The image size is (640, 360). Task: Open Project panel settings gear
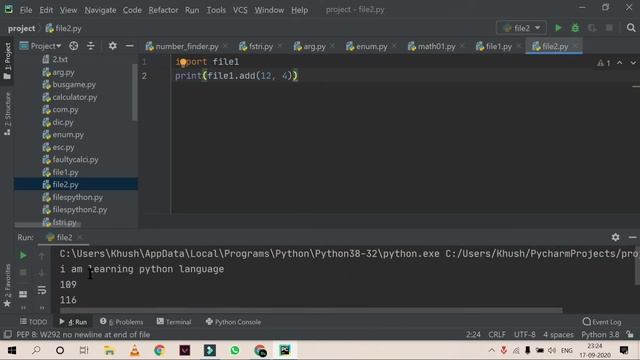(112, 46)
